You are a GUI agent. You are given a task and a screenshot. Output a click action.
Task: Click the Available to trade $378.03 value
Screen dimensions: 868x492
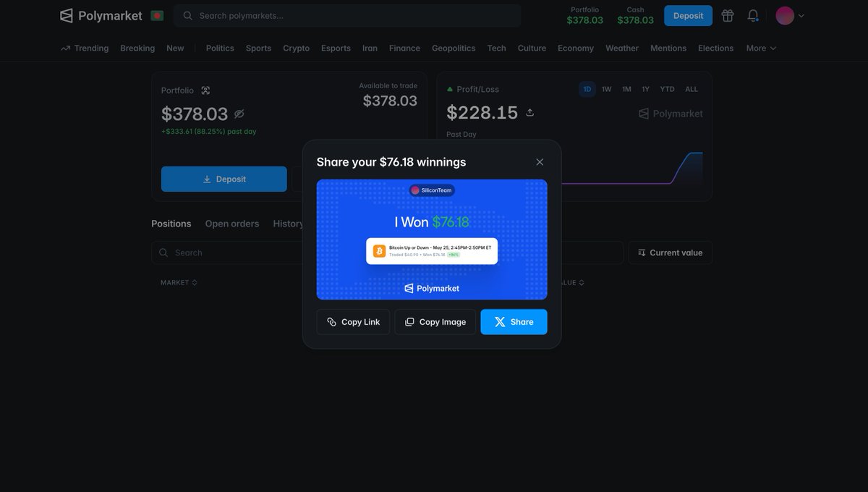coord(390,101)
